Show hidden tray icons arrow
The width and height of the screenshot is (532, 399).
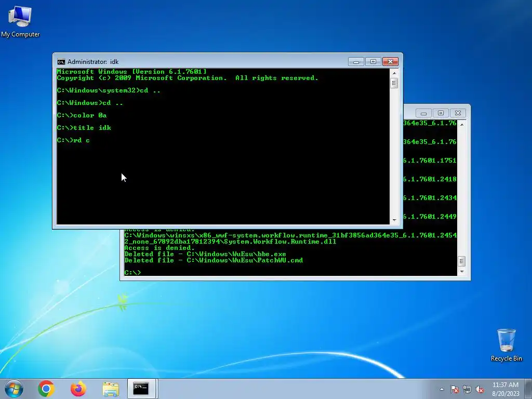point(442,389)
